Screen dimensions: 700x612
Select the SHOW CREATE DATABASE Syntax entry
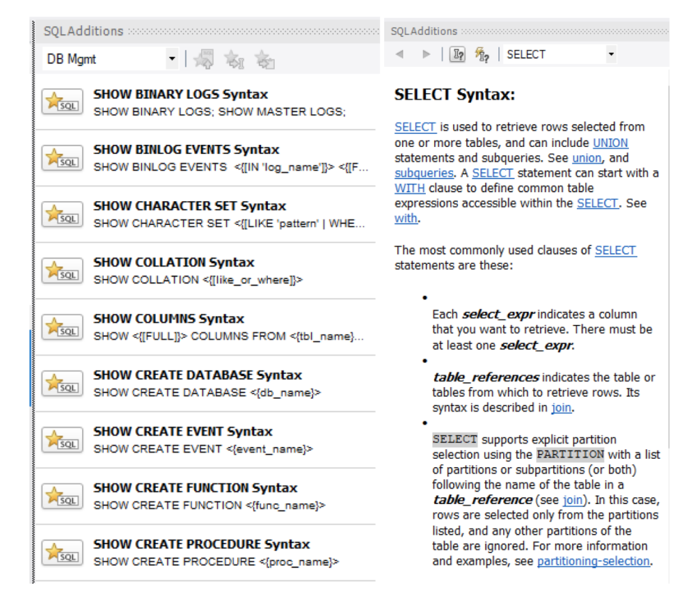pos(197,375)
